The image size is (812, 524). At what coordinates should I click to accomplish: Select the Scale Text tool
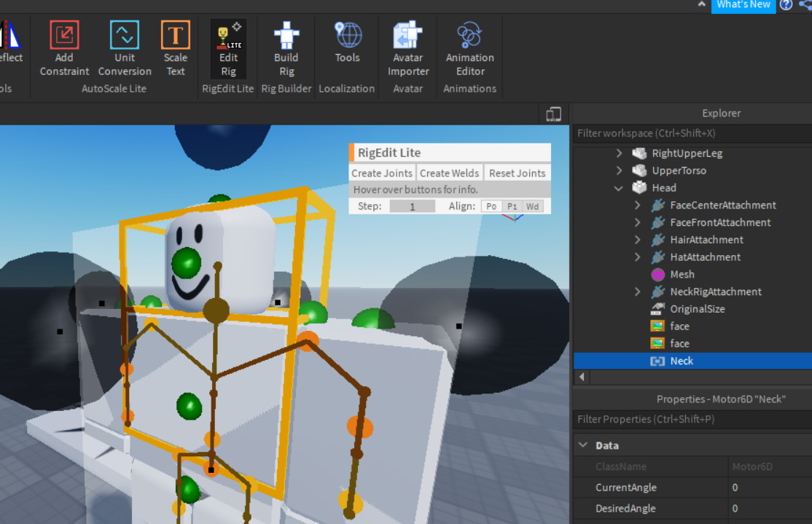[176, 49]
